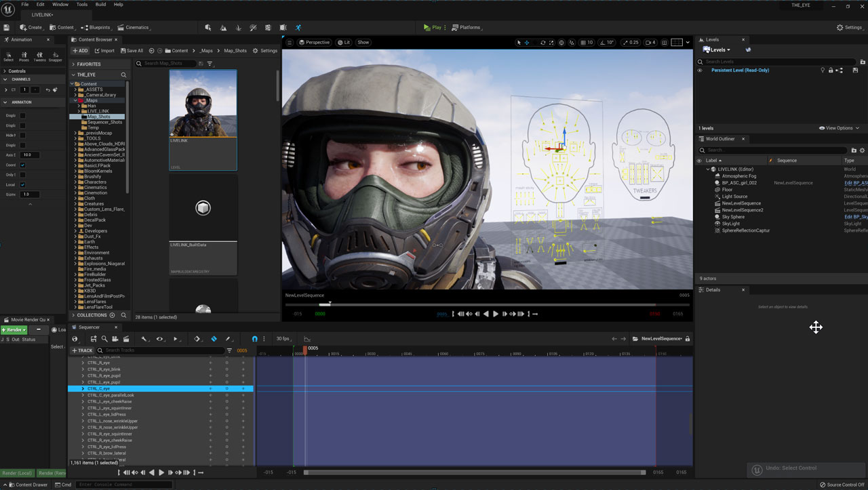Toggle the Persistent Level visibility eye
The height and width of the screenshot is (490, 868).
(x=700, y=70)
